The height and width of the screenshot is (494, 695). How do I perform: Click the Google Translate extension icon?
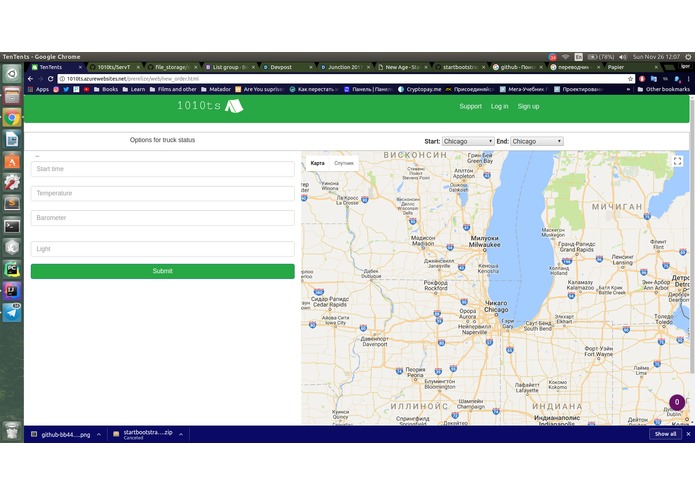click(x=654, y=79)
